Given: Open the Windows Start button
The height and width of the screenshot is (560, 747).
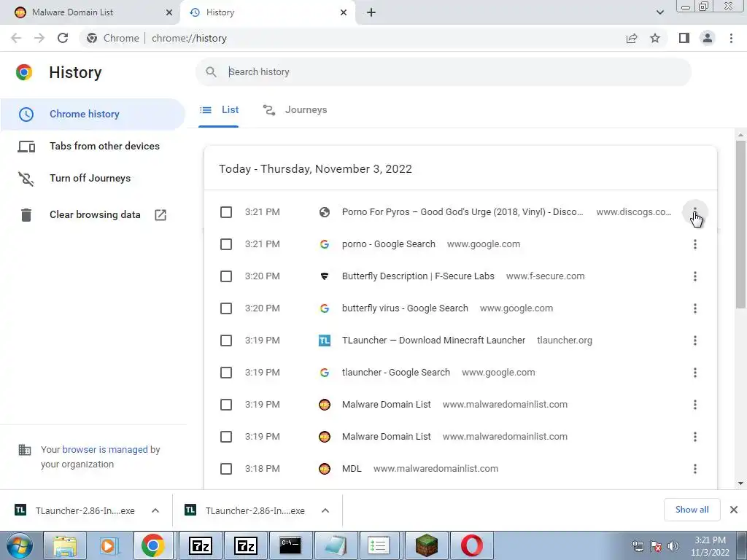Looking at the screenshot, I should [19, 545].
